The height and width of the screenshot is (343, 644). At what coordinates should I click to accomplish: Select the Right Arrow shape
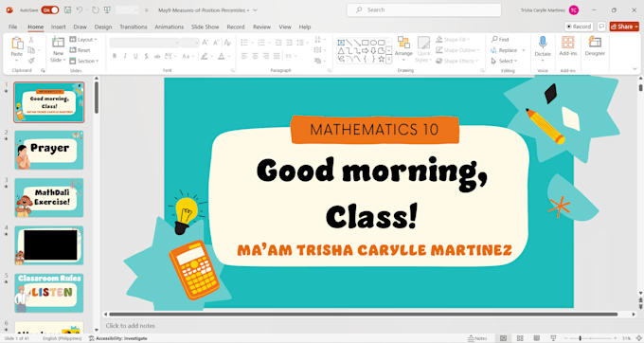point(366,51)
